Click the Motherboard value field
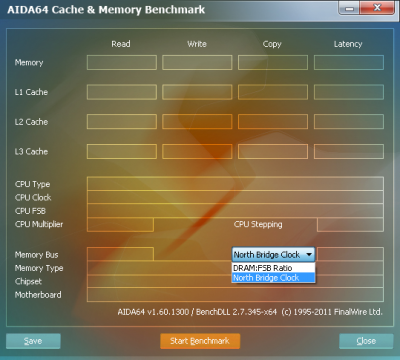Viewport: 400px width, 360px height. click(x=235, y=295)
